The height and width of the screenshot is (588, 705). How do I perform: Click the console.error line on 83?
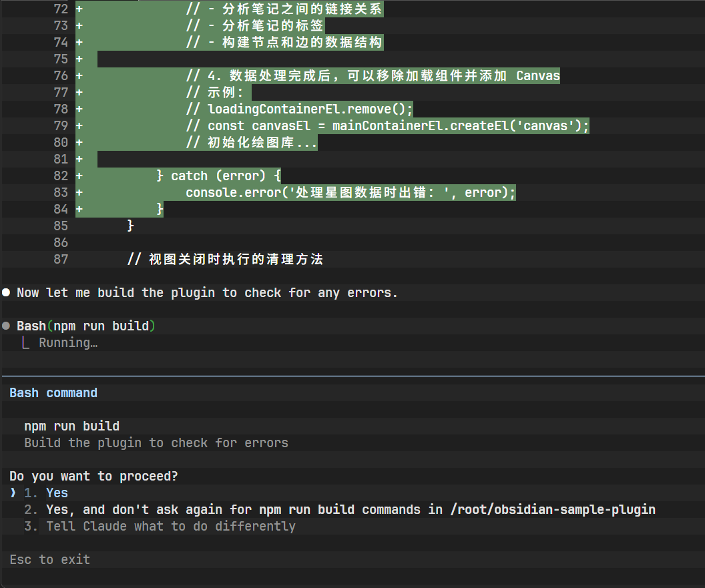point(350,192)
